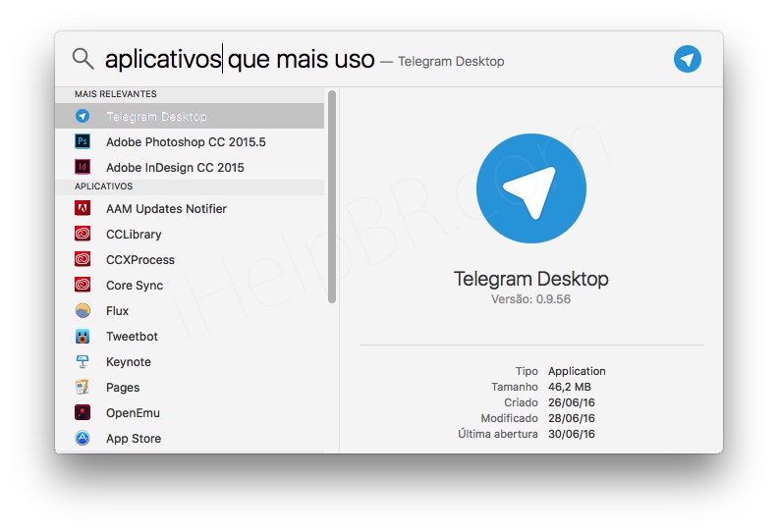Click the OpenEmu app icon
Screen dimensions: 778x532
[x=83, y=412]
